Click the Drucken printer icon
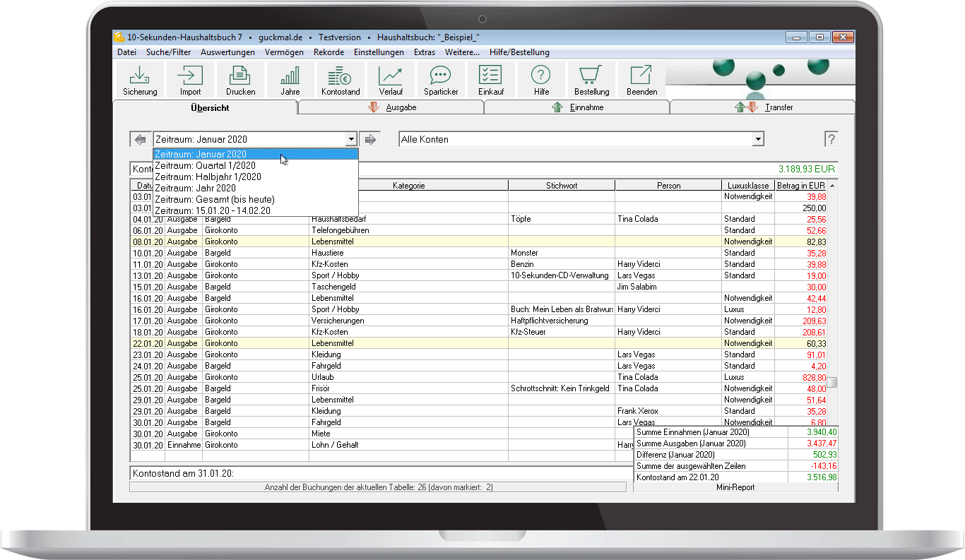The height and width of the screenshot is (560, 965). pyautogui.click(x=240, y=79)
